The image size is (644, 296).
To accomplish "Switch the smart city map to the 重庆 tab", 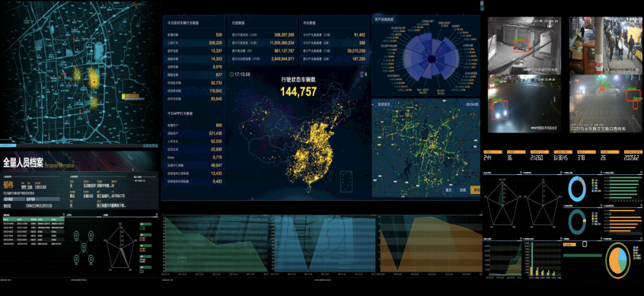I will click(x=449, y=190).
